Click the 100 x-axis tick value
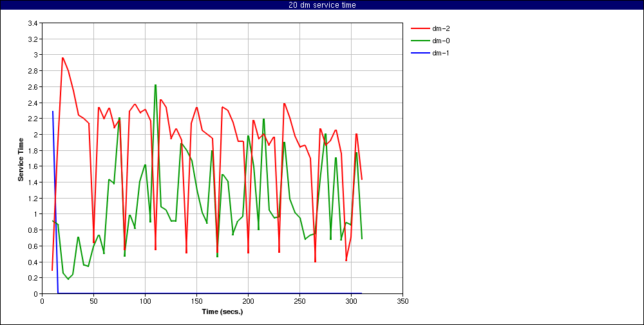 point(145,302)
